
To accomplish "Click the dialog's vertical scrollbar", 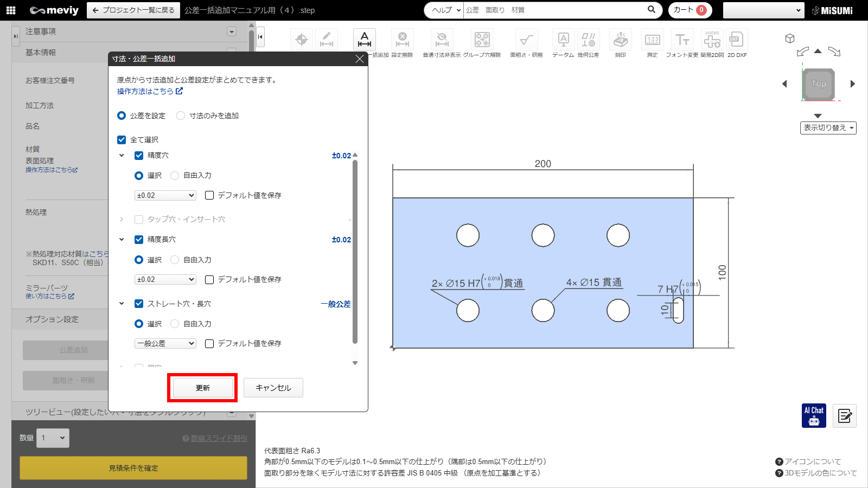I will (355, 249).
